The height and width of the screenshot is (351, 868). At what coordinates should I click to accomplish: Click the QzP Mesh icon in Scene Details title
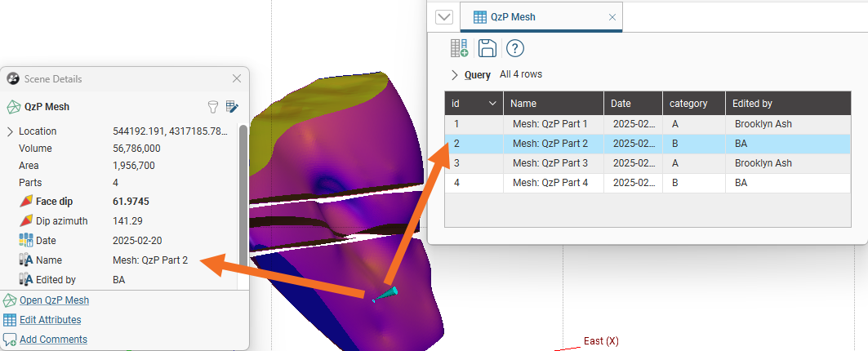pos(14,106)
